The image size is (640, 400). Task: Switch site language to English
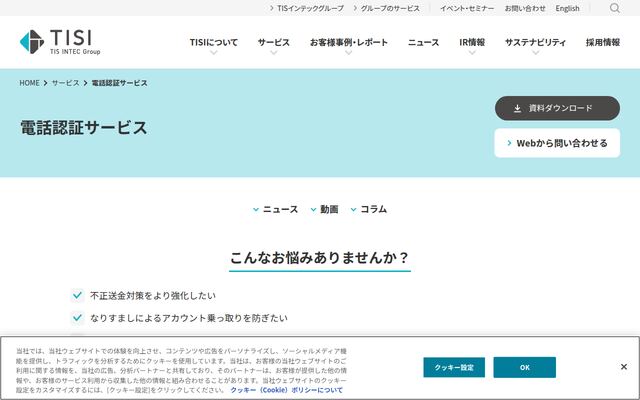(567, 8)
